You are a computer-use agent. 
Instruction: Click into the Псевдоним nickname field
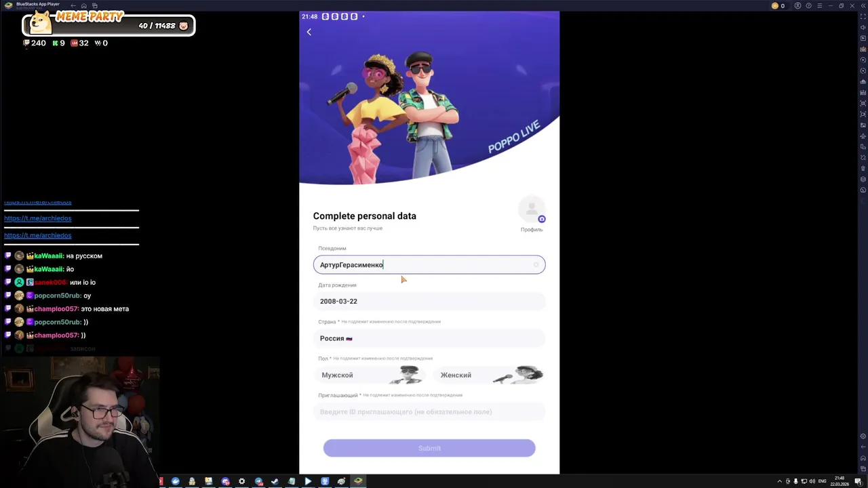429,265
